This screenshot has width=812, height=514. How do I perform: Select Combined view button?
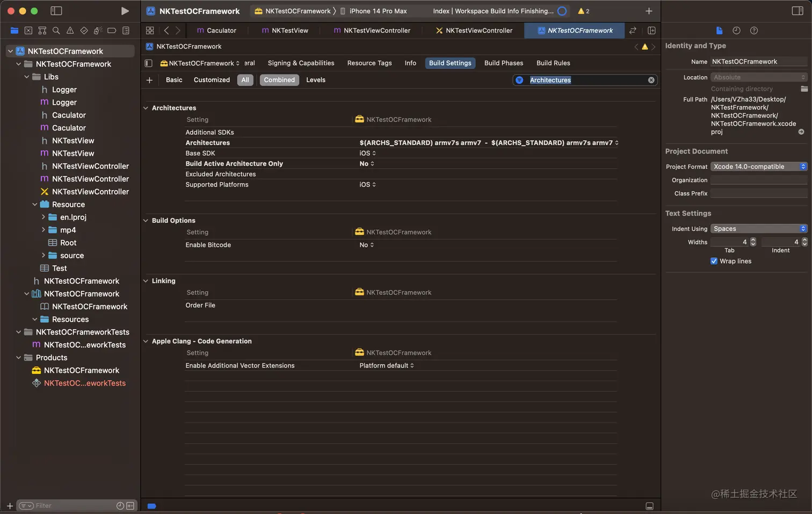pos(279,80)
